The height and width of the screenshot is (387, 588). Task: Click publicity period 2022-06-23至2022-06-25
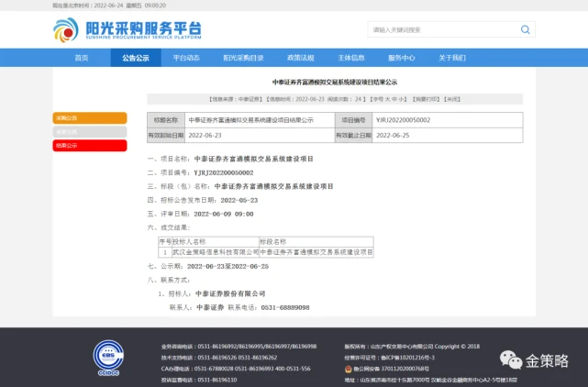[x=228, y=266]
